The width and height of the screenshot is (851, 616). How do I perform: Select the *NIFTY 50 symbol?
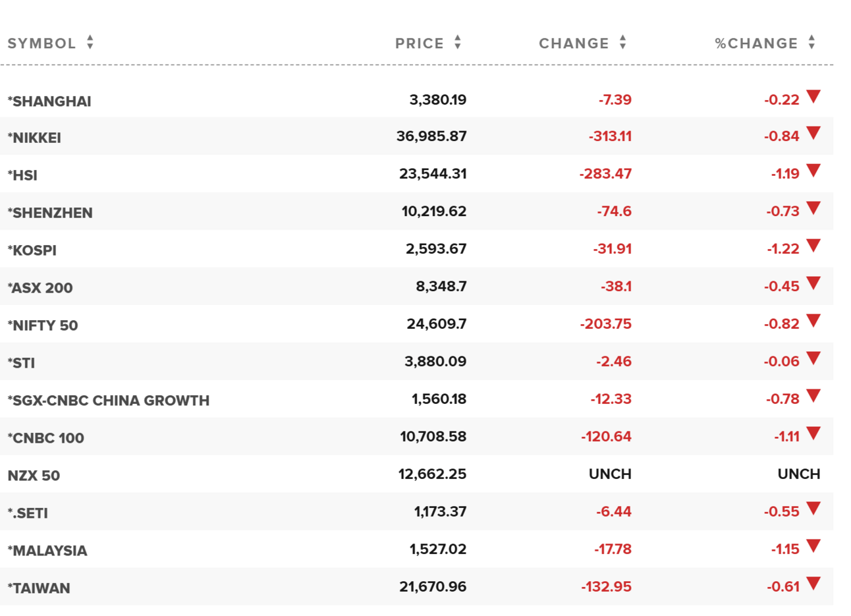click(43, 325)
